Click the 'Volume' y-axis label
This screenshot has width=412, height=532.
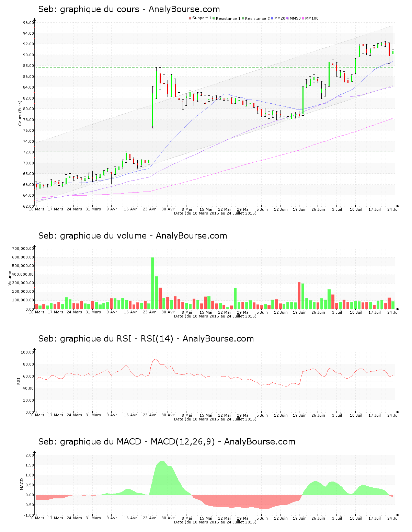pyautogui.click(x=10, y=278)
